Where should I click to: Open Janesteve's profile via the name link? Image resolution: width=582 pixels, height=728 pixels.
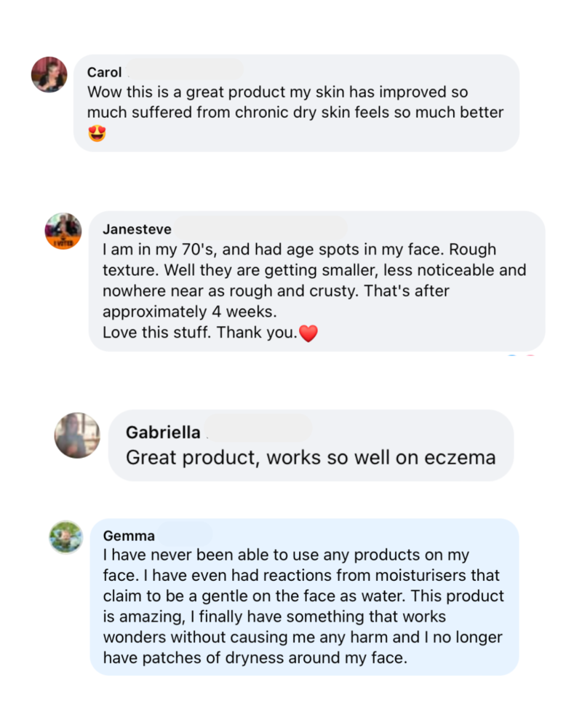137,229
